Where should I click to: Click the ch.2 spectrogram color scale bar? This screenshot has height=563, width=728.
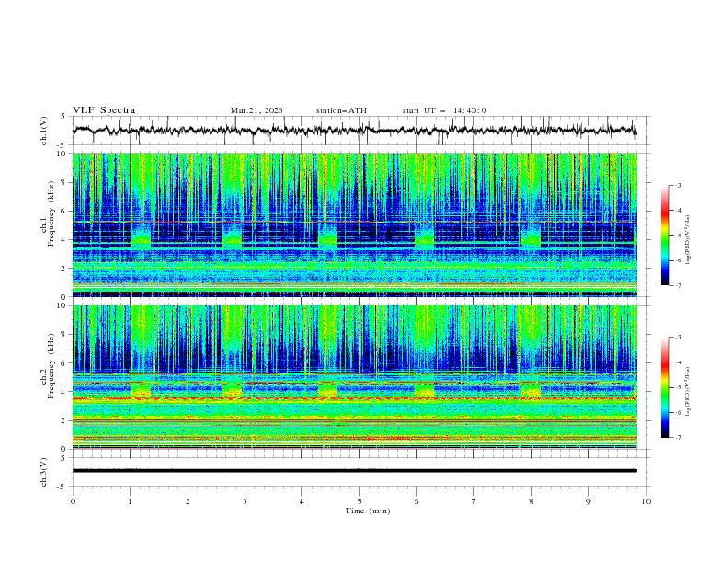click(665, 387)
